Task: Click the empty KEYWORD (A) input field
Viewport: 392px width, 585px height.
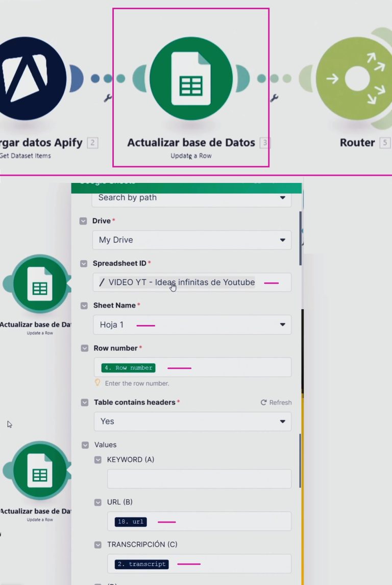Action: coord(199,479)
